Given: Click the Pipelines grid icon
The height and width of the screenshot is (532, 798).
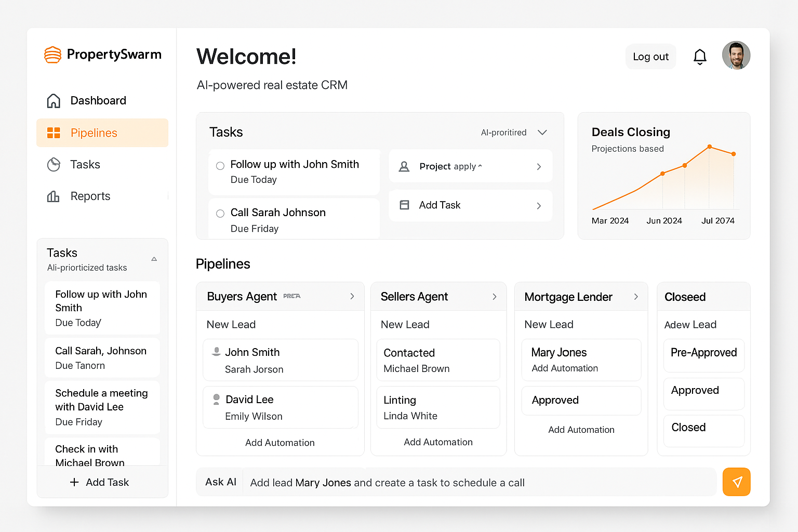Looking at the screenshot, I should click(54, 133).
